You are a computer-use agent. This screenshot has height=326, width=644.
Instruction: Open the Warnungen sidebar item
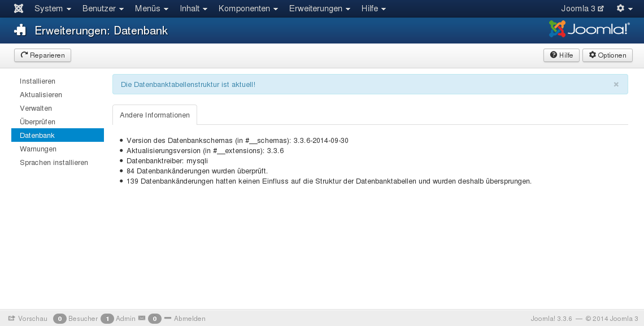click(38, 149)
